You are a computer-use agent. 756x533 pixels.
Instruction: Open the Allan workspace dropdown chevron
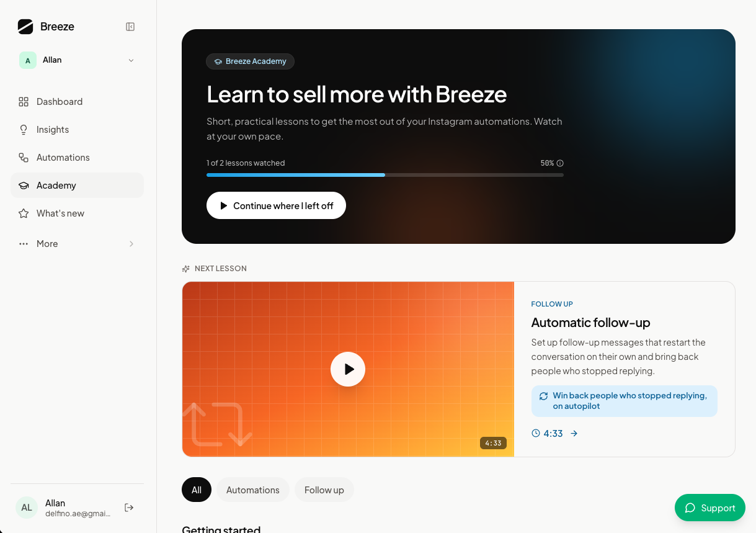pyautogui.click(x=131, y=60)
